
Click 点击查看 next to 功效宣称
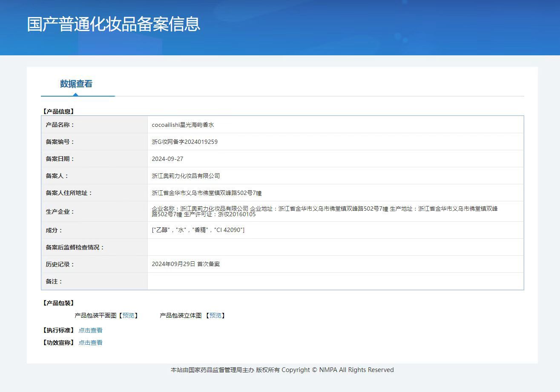(x=90, y=343)
